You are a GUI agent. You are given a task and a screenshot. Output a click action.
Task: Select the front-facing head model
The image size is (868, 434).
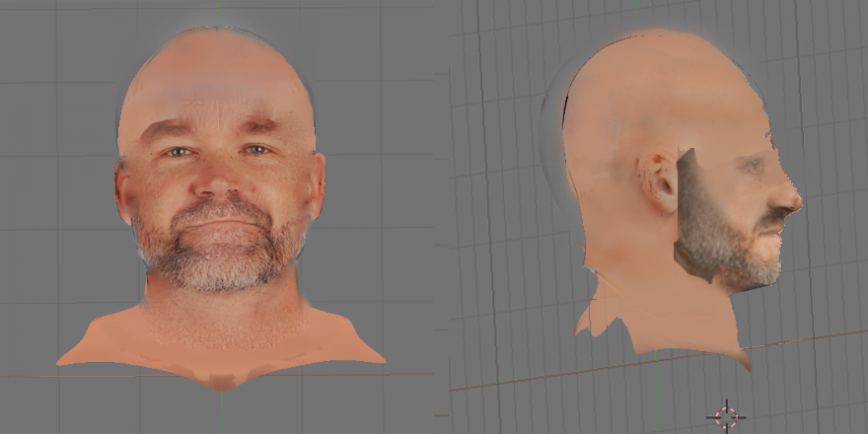pyautogui.click(x=220, y=209)
